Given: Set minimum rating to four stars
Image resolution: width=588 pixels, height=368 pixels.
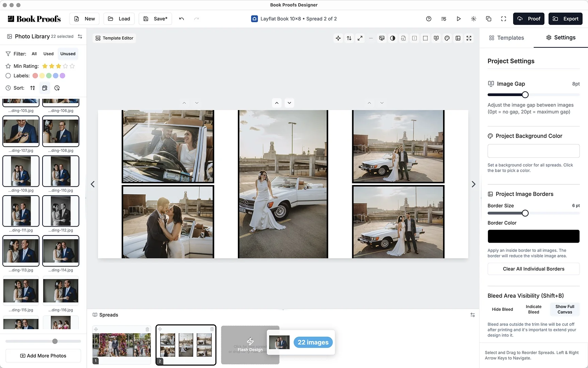Looking at the screenshot, I should point(65,66).
